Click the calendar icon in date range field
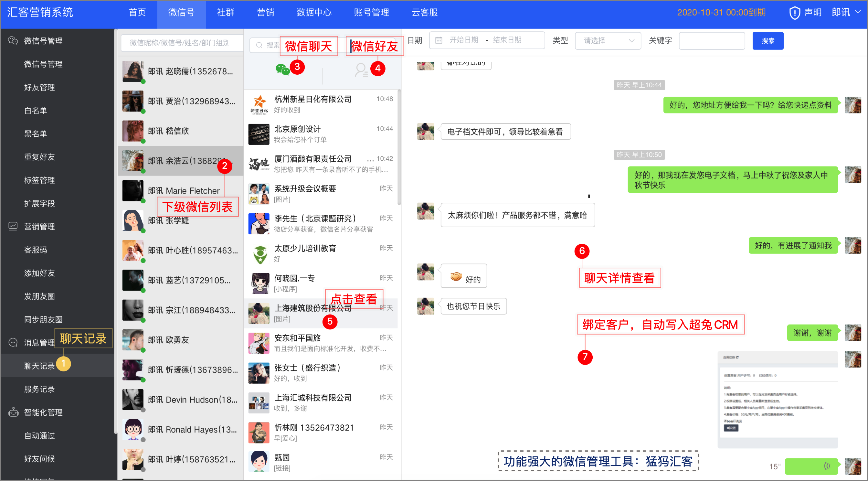Screen dimensions: 868x481 click(x=439, y=40)
